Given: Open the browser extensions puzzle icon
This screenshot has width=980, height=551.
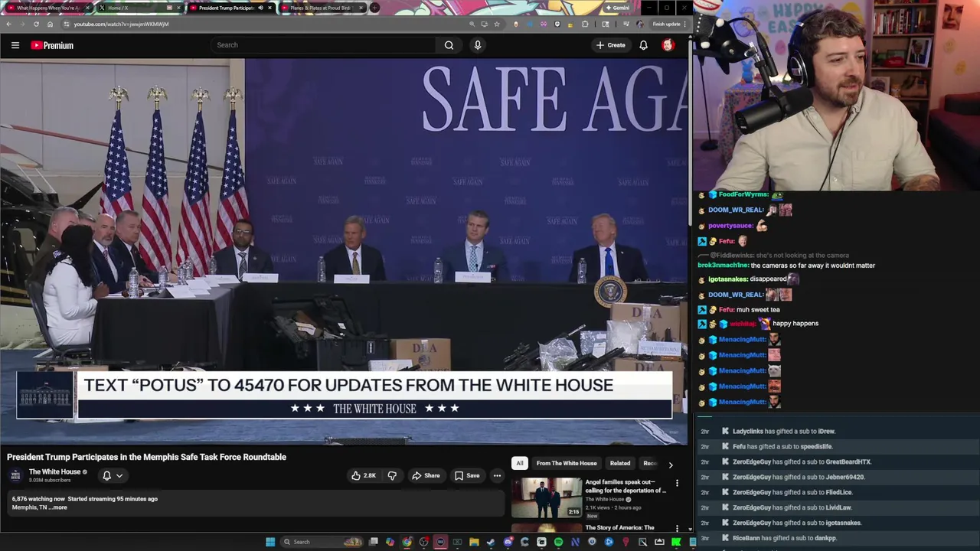Looking at the screenshot, I should click(x=585, y=24).
